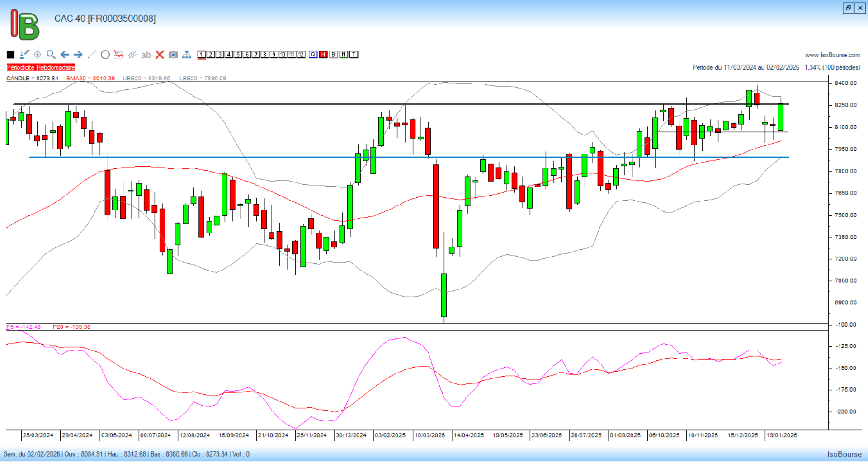Restore the chart window size
Viewport: 868px width, 462px height.
point(848,8)
